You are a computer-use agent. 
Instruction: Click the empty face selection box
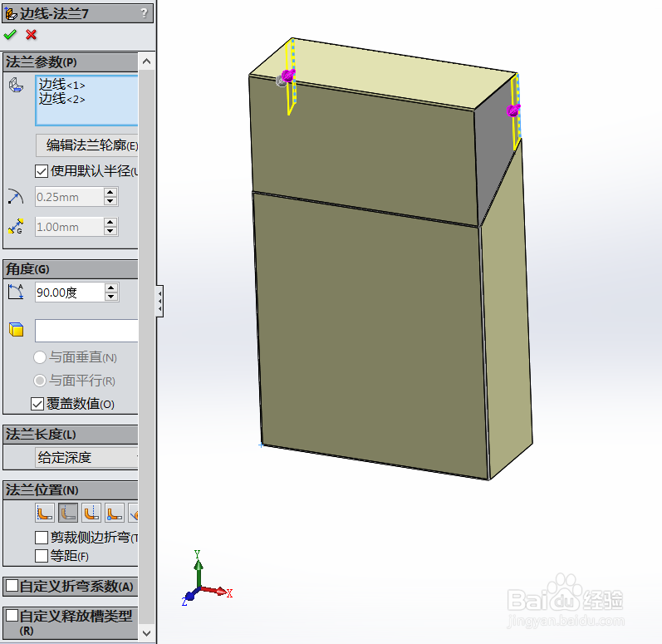[x=86, y=331]
